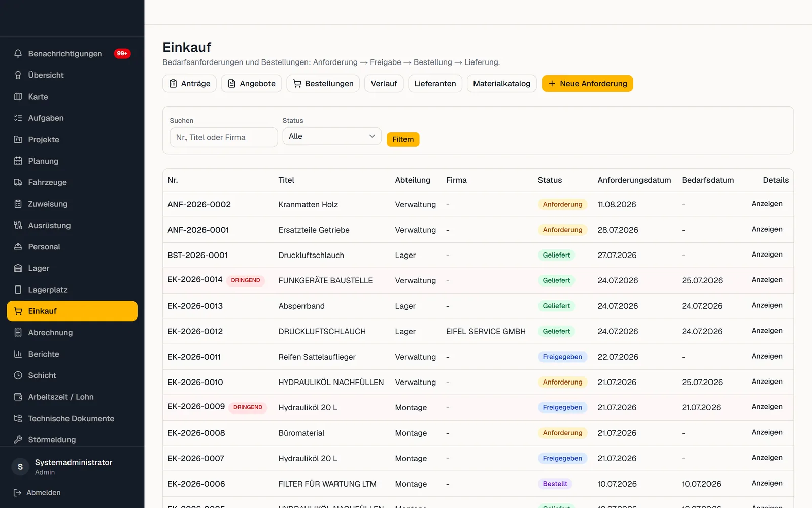Show details for EK-2026-0006 via Anzeigen
The height and width of the screenshot is (508, 812).
(767, 483)
